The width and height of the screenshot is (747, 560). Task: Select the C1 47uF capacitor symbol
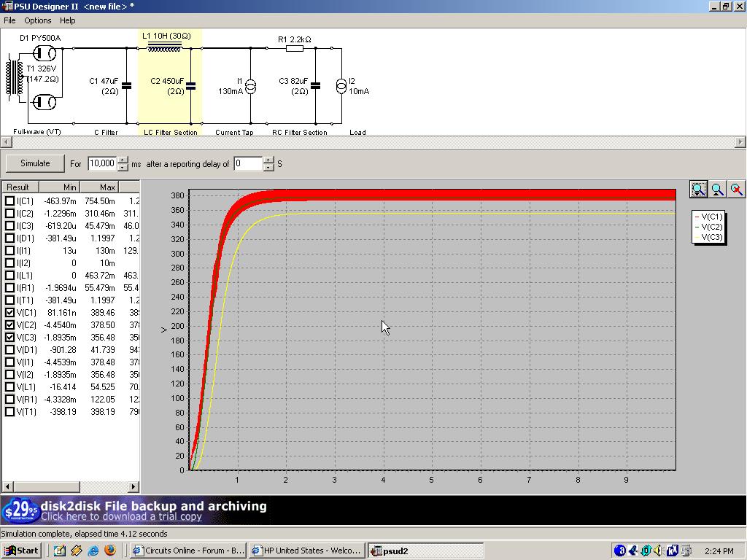[126, 85]
